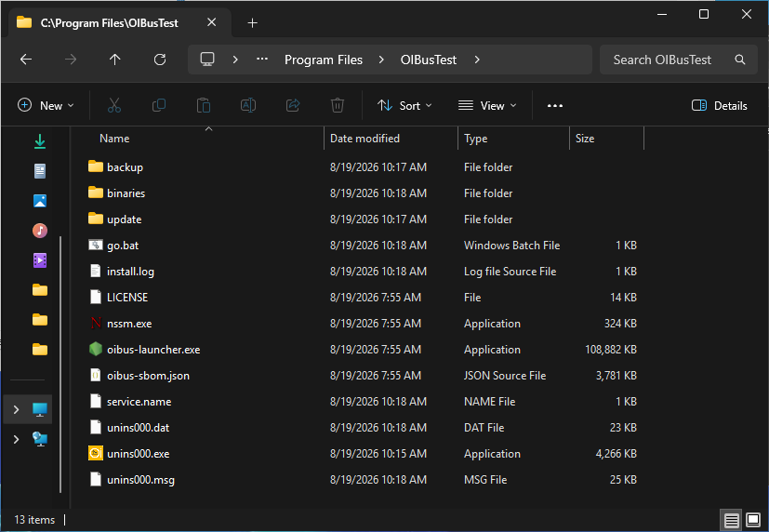Screen dimensions: 769x532
Task: Sort by Name column header
Action: (114, 139)
